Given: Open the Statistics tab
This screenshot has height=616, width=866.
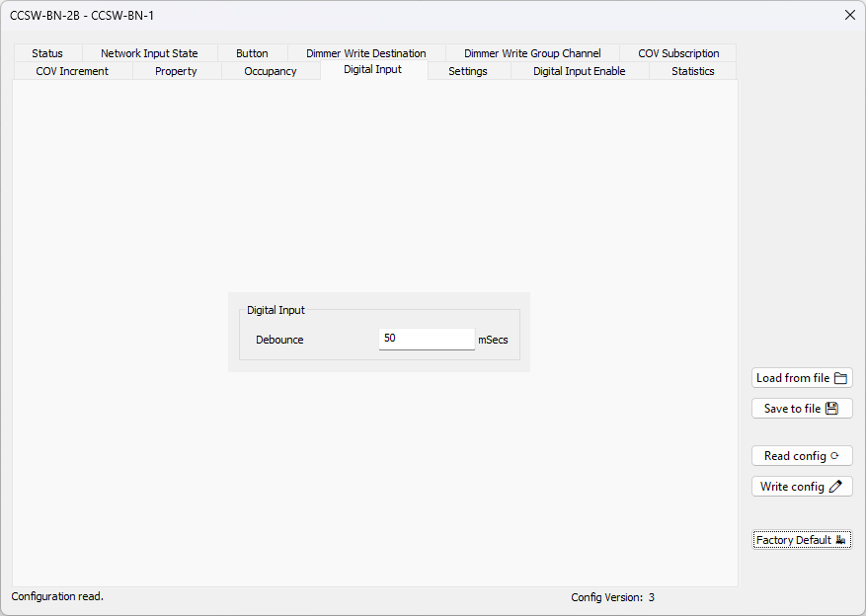Looking at the screenshot, I should click(x=692, y=71).
